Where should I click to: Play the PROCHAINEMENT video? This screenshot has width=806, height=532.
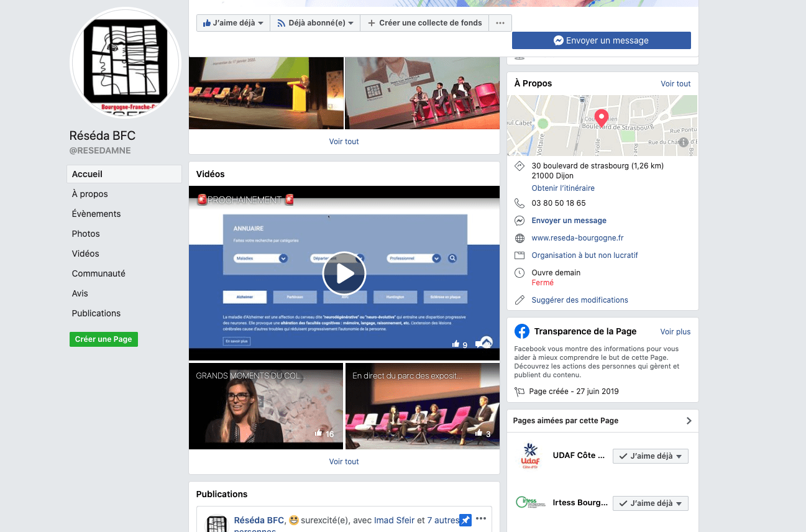(344, 273)
